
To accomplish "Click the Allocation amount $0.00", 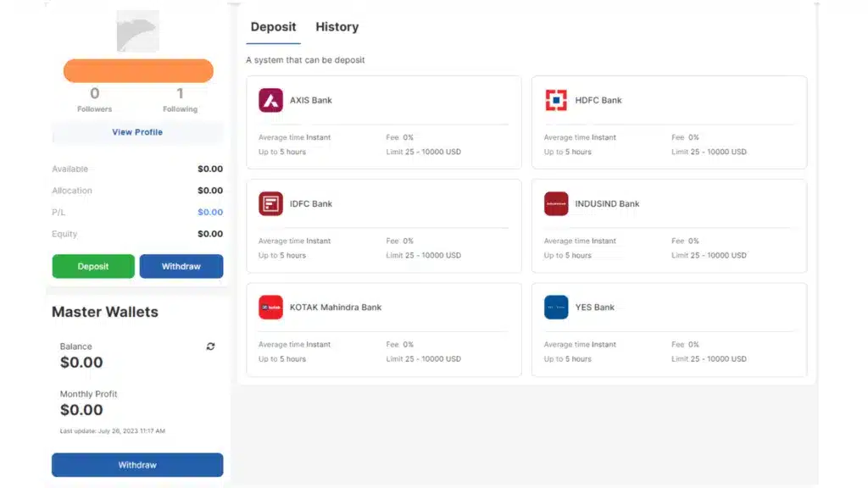I will click(x=210, y=191).
